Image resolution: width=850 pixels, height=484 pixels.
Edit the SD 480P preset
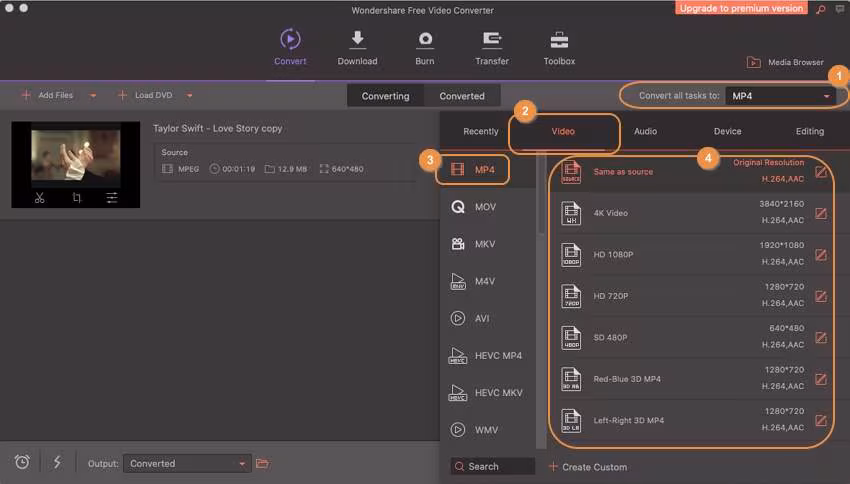pyautogui.click(x=821, y=337)
